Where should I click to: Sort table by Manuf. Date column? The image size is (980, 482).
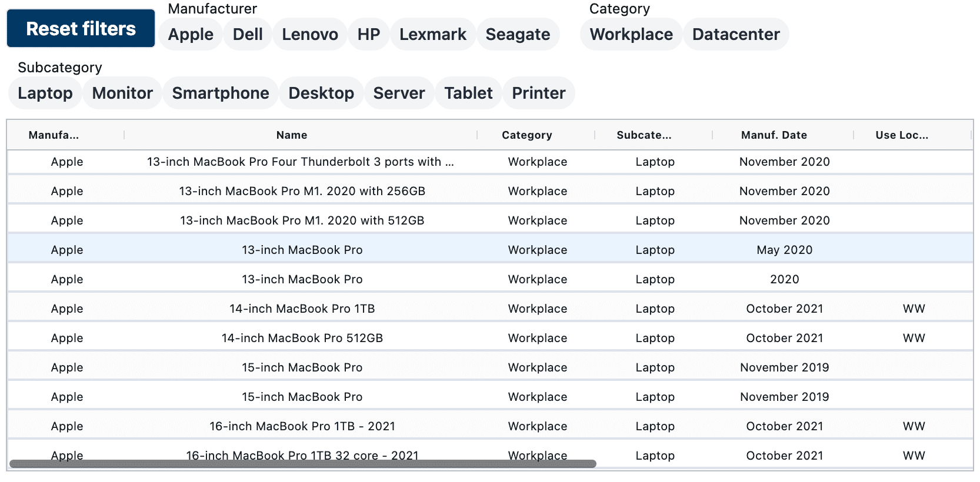pyautogui.click(x=774, y=135)
